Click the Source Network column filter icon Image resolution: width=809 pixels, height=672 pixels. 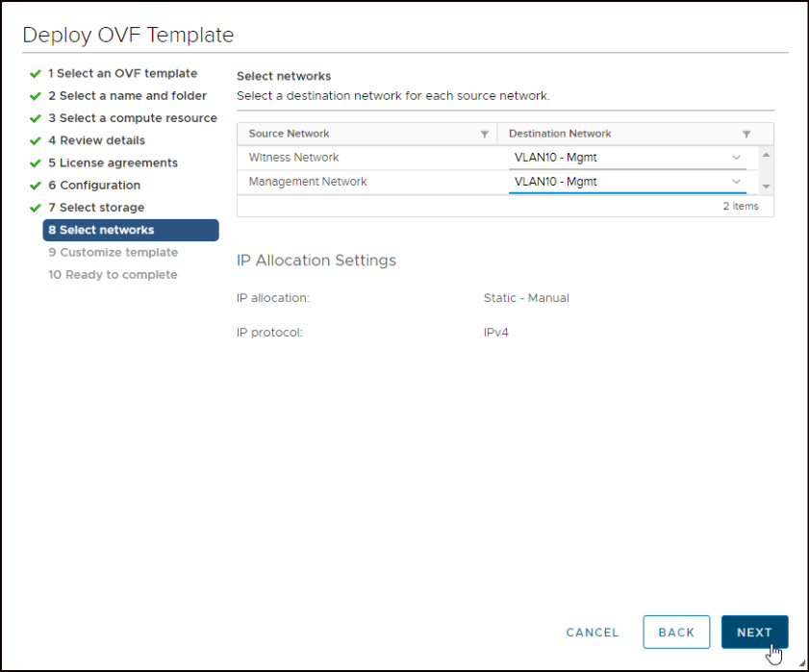click(x=485, y=135)
